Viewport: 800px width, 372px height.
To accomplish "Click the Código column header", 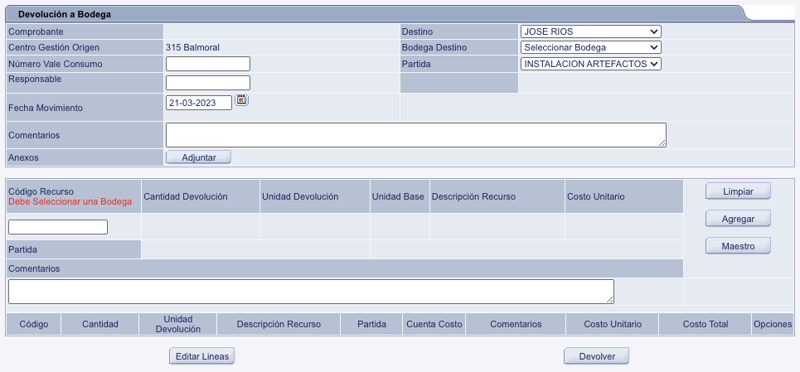I will point(34,324).
